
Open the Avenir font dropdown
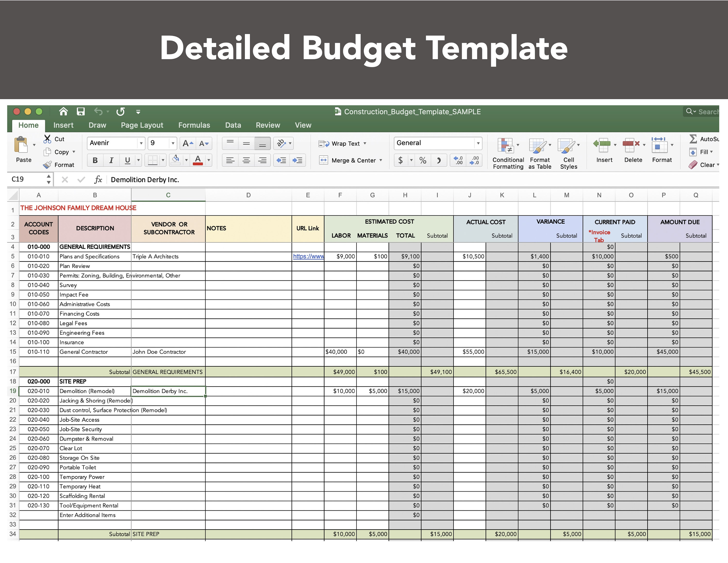coord(141,143)
